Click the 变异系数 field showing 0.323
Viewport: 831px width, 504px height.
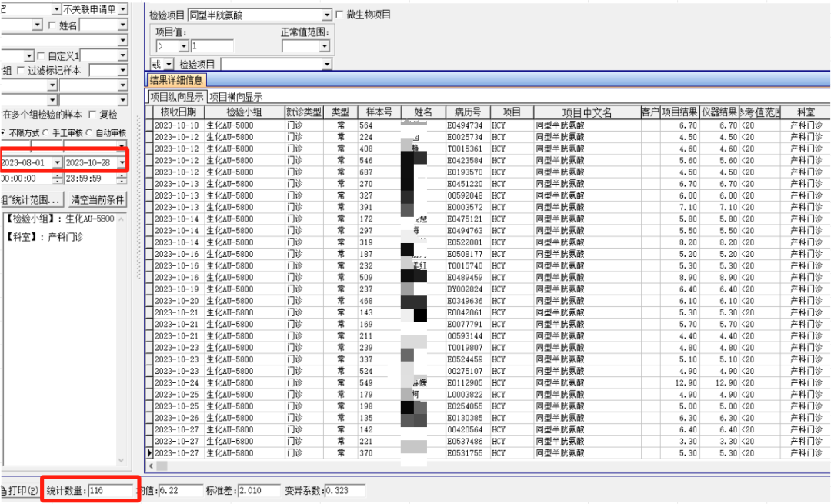(345, 490)
